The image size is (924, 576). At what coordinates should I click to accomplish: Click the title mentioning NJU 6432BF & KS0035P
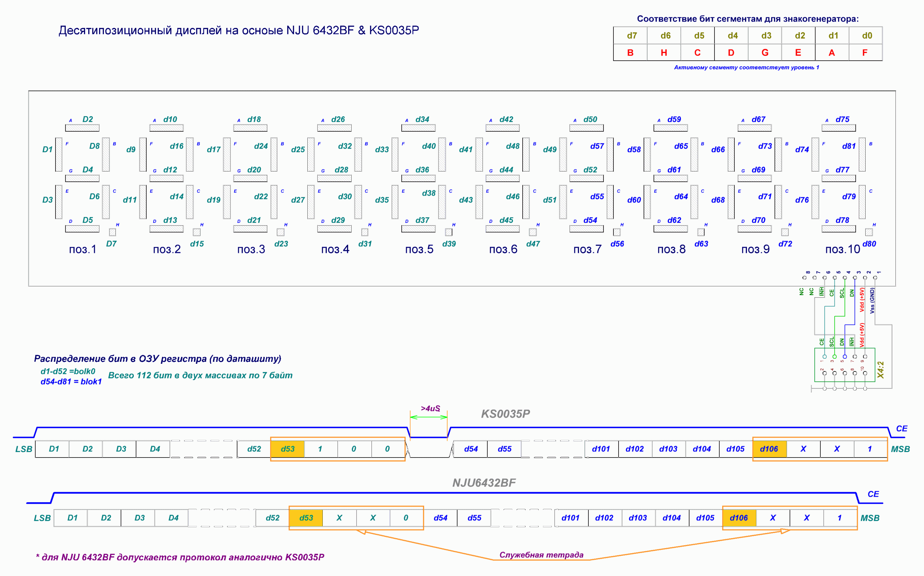(239, 31)
